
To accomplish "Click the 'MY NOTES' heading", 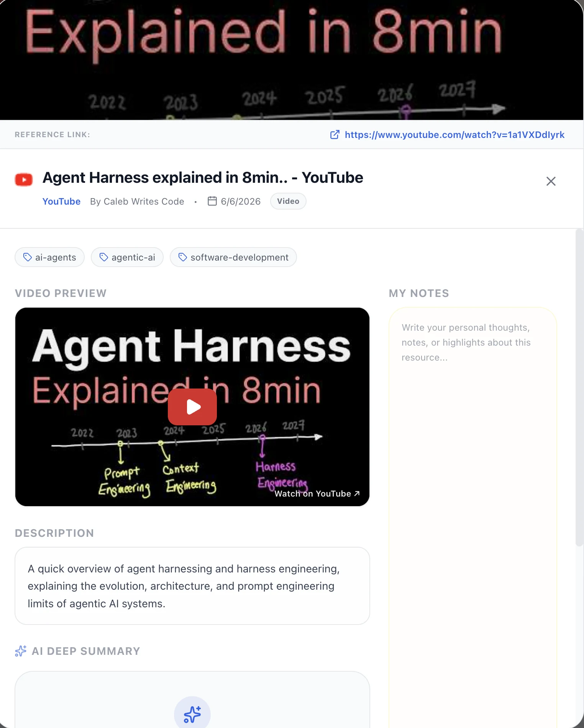I will click(x=419, y=293).
